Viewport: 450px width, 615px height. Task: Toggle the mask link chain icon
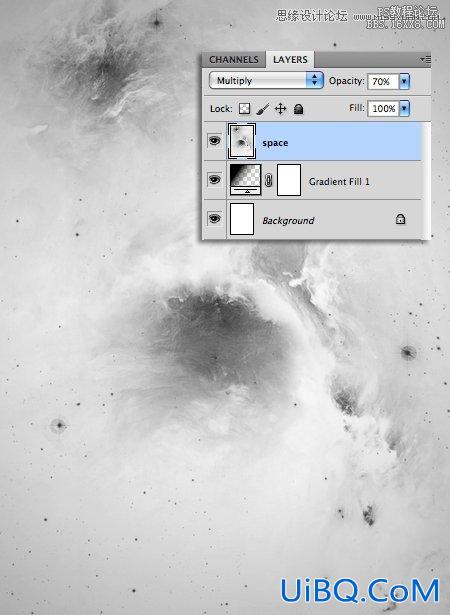pos(269,180)
